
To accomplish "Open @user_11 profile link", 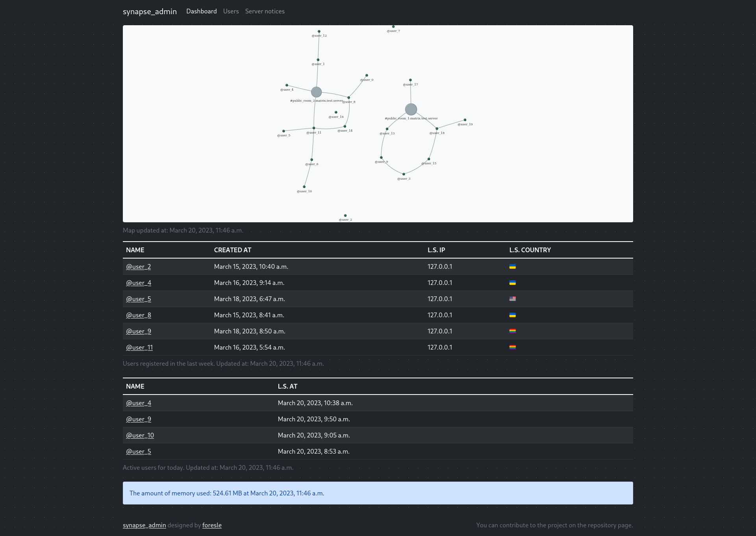I will [139, 348].
